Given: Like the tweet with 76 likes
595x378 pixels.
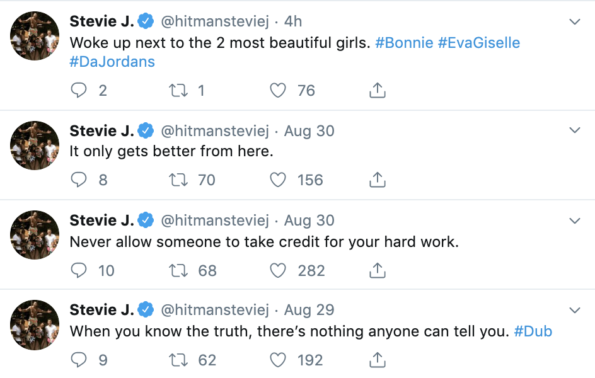Looking at the screenshot, I should click(x=278, y=90).
